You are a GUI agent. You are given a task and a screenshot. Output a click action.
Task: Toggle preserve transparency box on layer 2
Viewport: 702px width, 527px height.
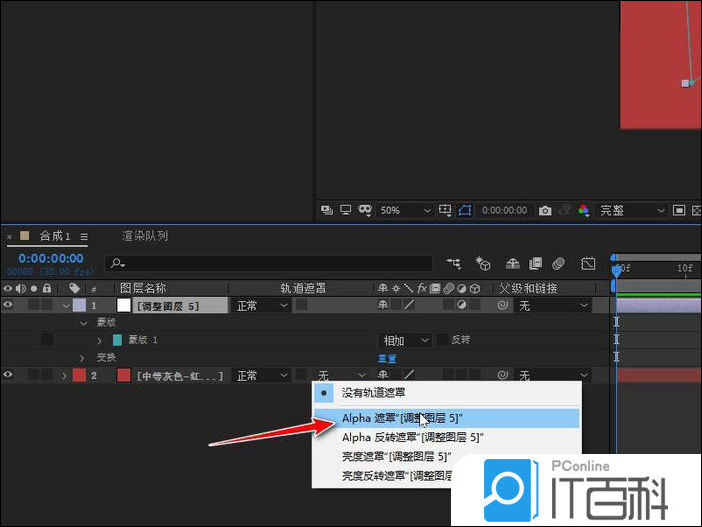302,375
